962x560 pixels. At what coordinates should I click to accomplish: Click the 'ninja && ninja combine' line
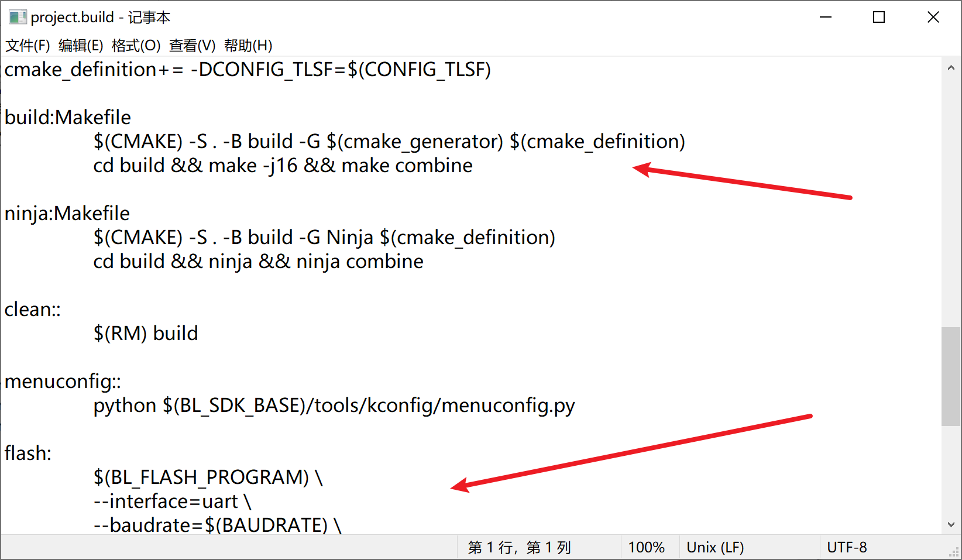pos(258,262)
